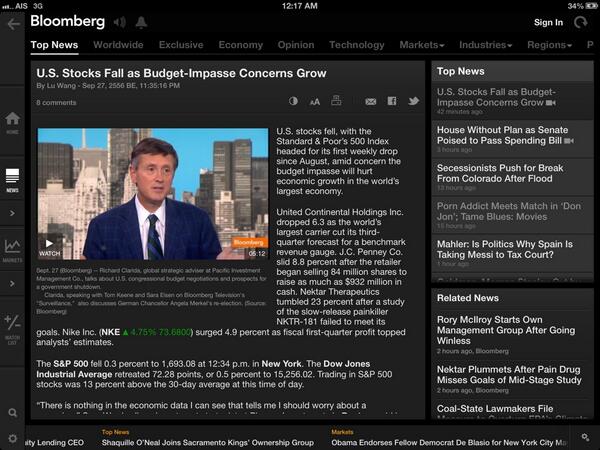The image size is (600, 450).
Task: Open 'Coal-State Lawmakers File' related story
Action: [x=512, y=410]
